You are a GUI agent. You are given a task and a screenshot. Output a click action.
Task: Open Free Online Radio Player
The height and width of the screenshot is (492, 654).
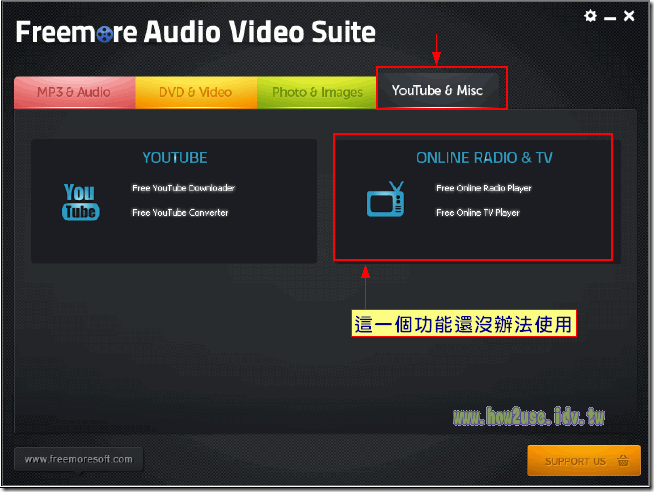tap(483, 188)
